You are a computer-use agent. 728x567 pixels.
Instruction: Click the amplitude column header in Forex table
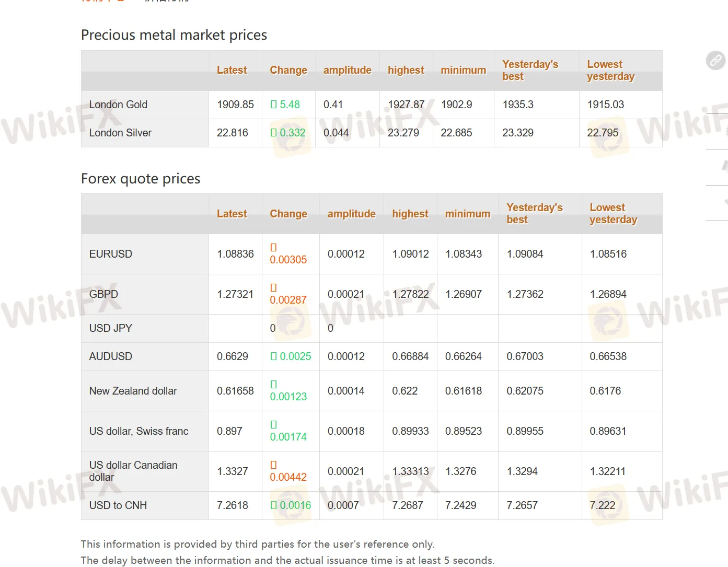351,214
